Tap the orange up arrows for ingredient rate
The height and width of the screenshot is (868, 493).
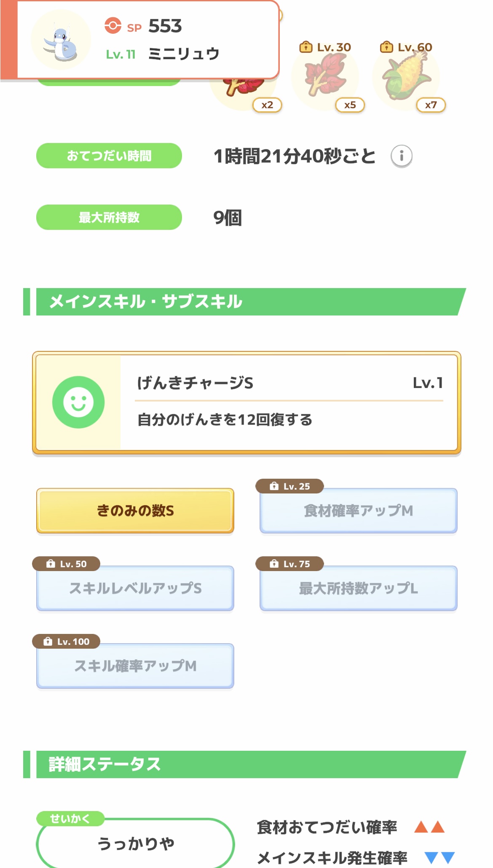[x=429, y=827]
